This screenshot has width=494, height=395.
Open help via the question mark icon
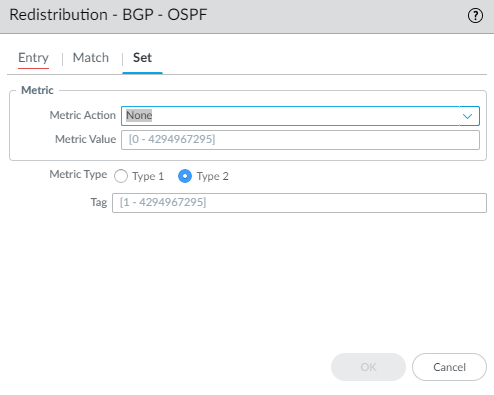[475, 15]
